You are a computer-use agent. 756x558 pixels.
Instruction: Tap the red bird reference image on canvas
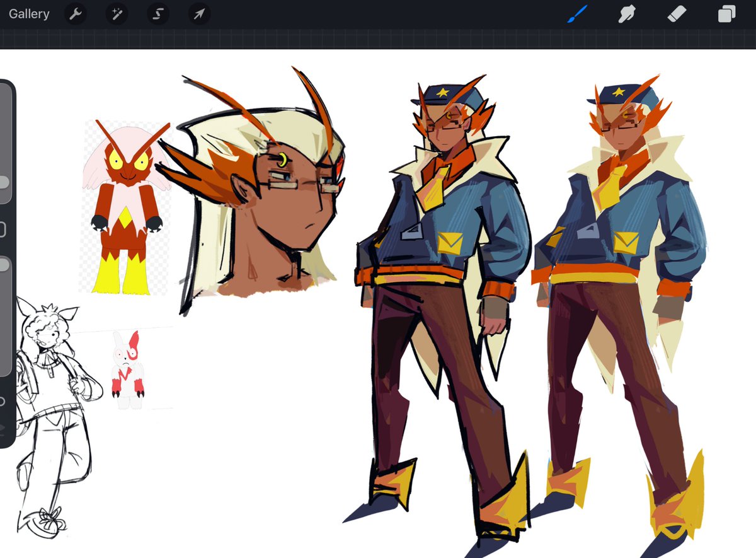click(126, 207)
